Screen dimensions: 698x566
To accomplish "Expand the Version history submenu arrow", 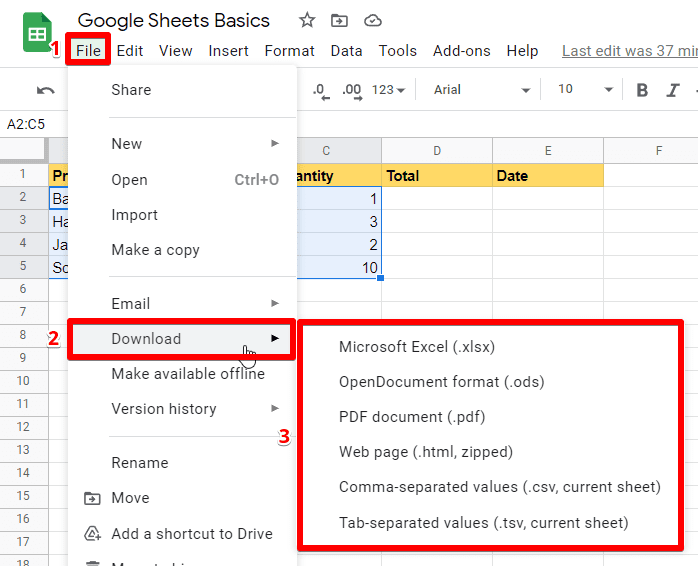I will pyautogui.click(x=275, y=408).
